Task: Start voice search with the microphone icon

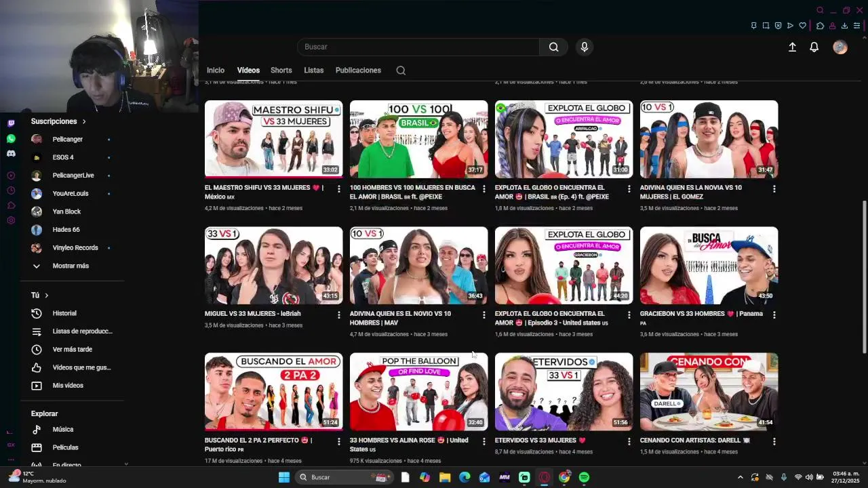Action: point(585,47)
